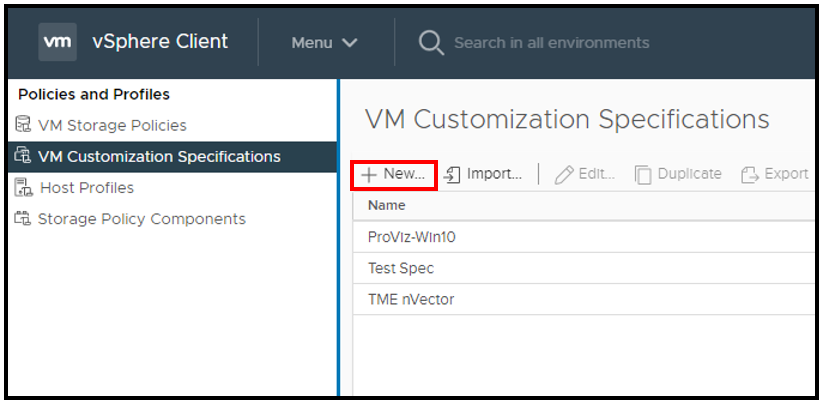Screen dimensions: 830x406
Task: Click the Import... button label
Action: coord(494,174)
